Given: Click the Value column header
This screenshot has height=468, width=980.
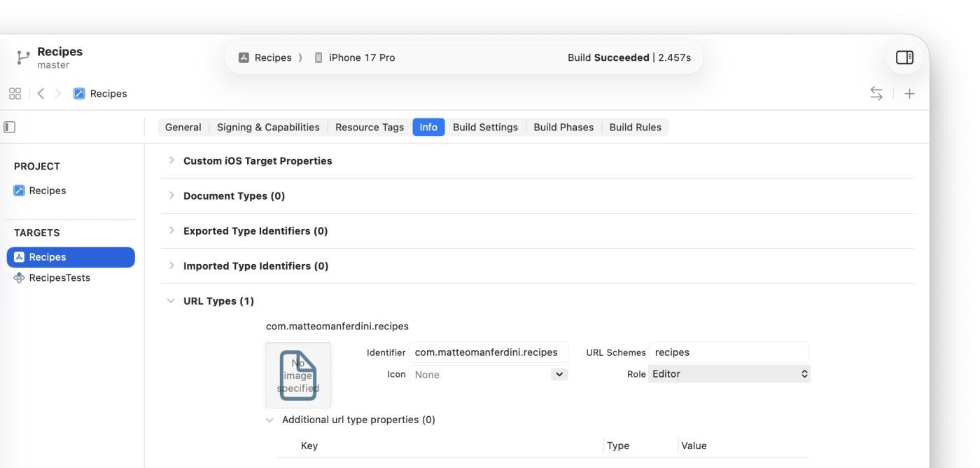Looking at the screenshot, I should pos(694,446).
